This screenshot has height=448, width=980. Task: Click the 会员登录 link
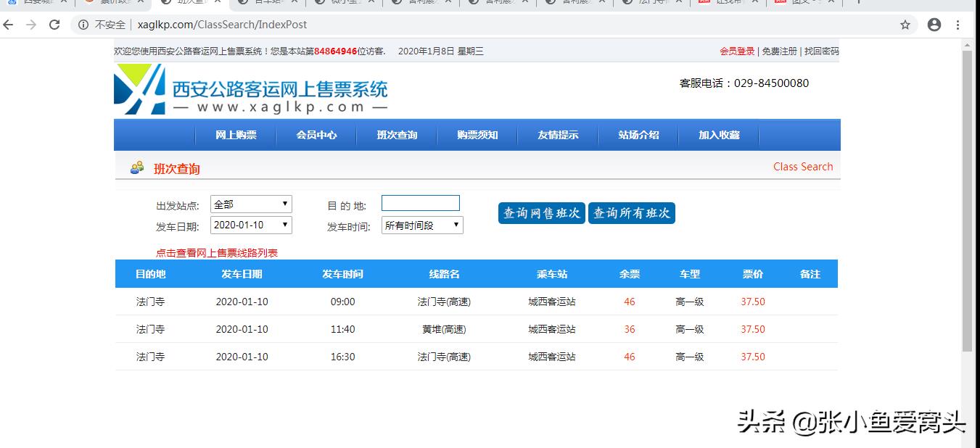737,51
